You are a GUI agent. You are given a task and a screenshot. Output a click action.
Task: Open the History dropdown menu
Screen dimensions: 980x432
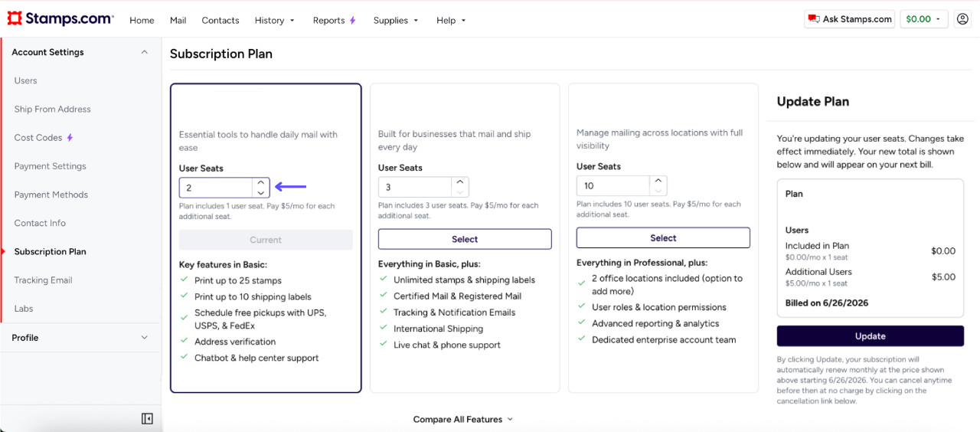click(275, 21)
